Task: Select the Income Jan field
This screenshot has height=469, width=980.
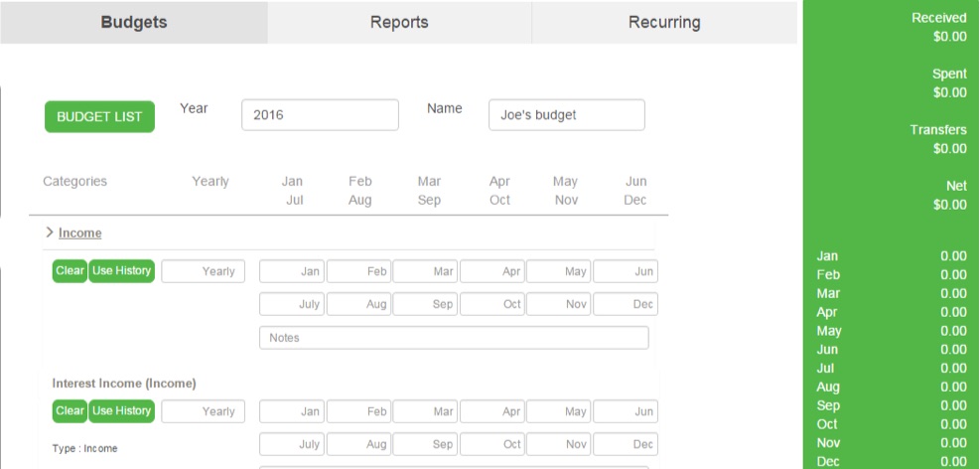Action: point(292,271)
